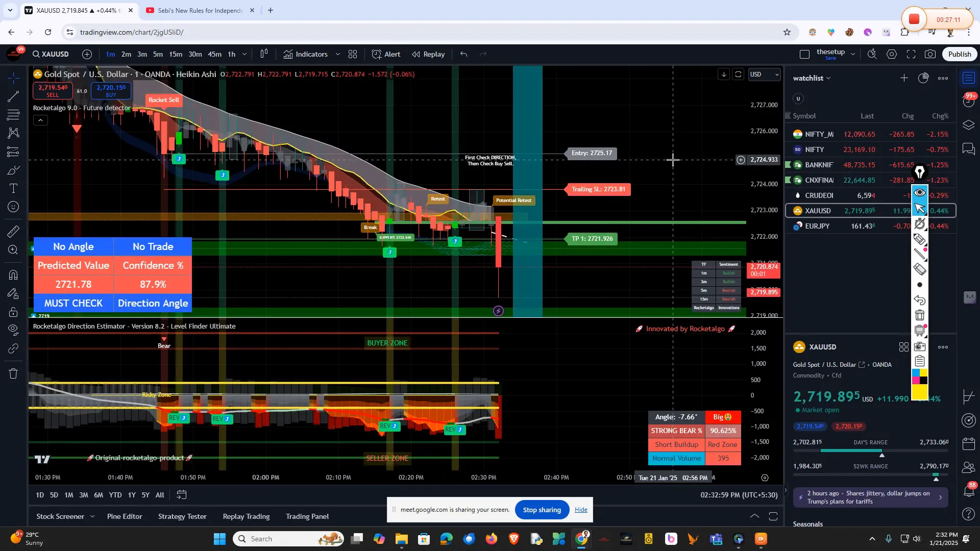Open the chart candle style selector
Viewport: 980px width, 551px height.
(264, 54)
